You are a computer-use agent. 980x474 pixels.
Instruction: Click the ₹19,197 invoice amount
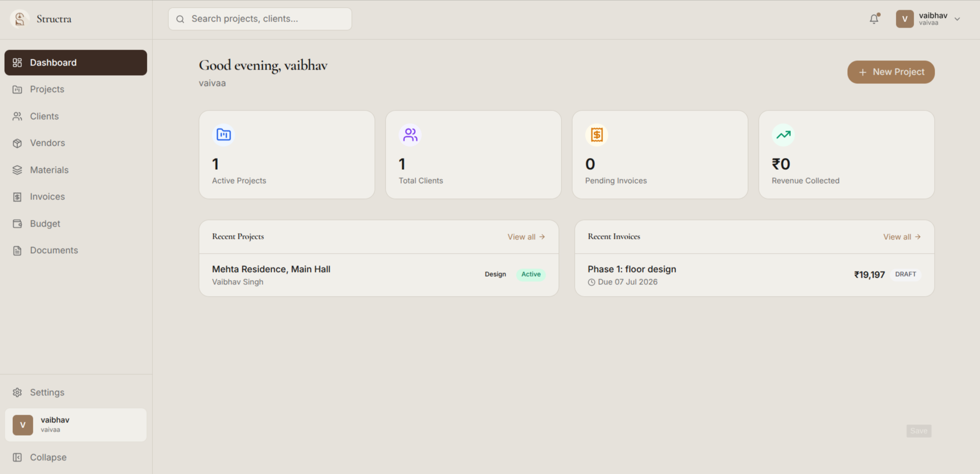tap(869, 275)
